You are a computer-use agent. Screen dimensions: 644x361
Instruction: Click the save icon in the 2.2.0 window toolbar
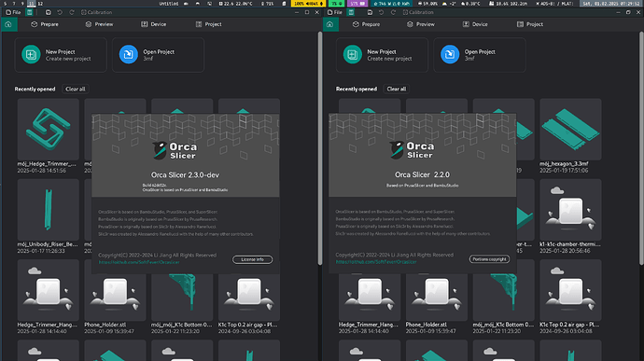click(370, 12)
